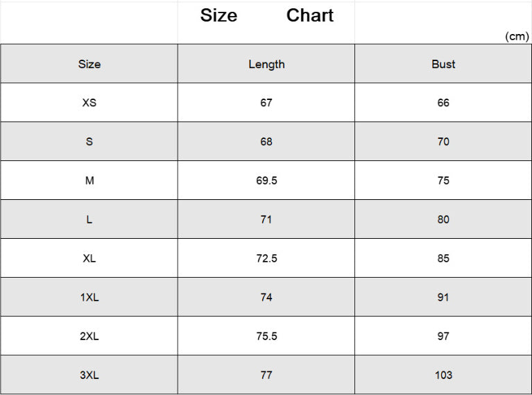Click the bust value 91
Screen dimensions: 532x395
443,297
